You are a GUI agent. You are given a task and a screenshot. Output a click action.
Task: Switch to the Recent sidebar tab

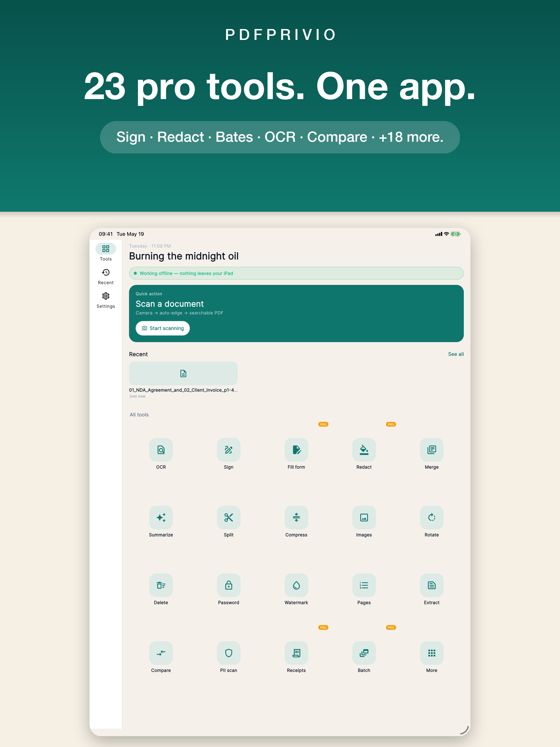[106, 276]
